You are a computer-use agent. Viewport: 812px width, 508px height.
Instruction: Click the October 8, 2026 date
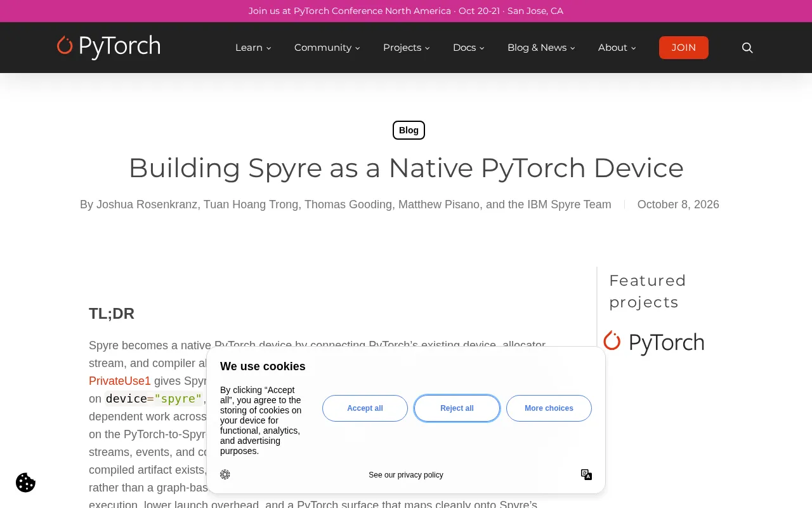(678, 204)
